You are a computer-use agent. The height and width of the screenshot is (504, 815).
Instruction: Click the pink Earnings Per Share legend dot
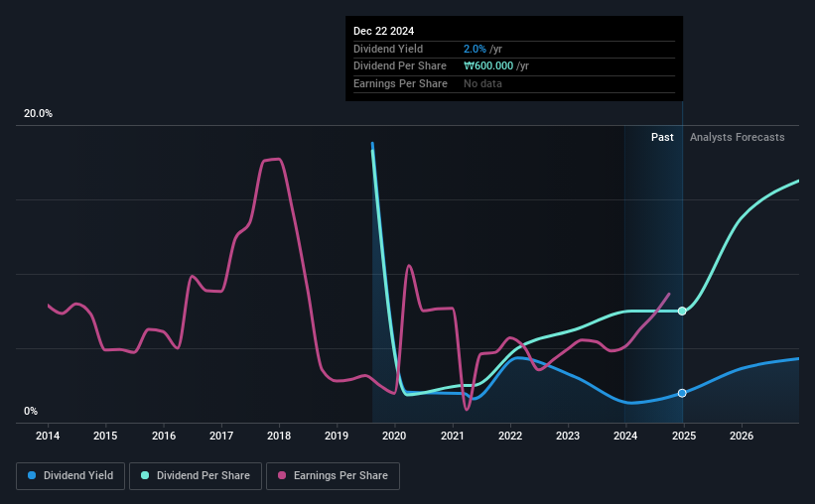(282, 475)
